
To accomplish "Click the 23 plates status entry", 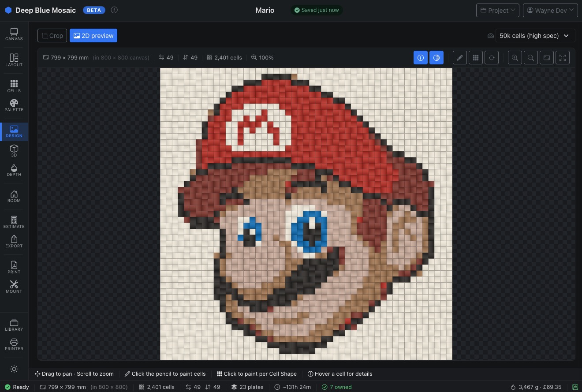I will tap(247, 387).
